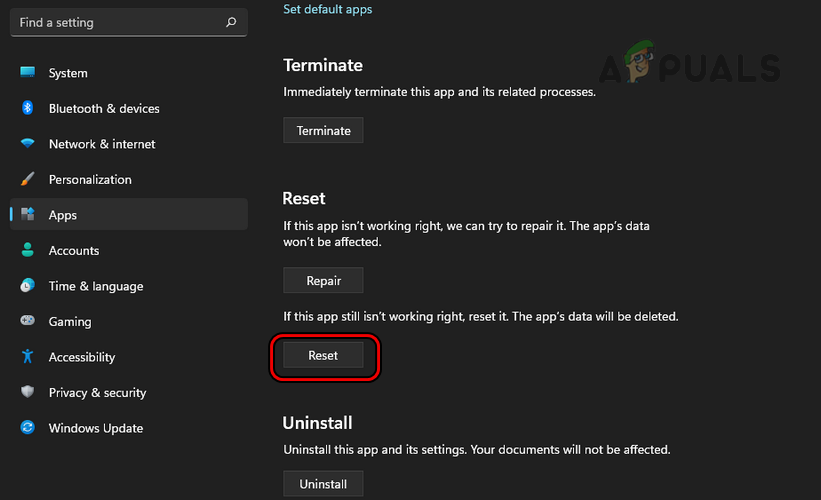Viewport: 821px width, 500px height.
Task: Open Privacy & security settings page
Action: (97, 393)
